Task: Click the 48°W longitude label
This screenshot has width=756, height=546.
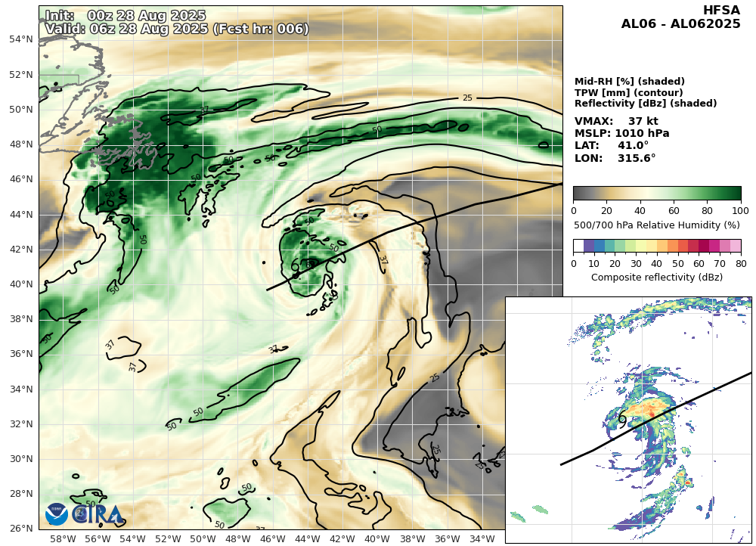Action: (237, 538)
